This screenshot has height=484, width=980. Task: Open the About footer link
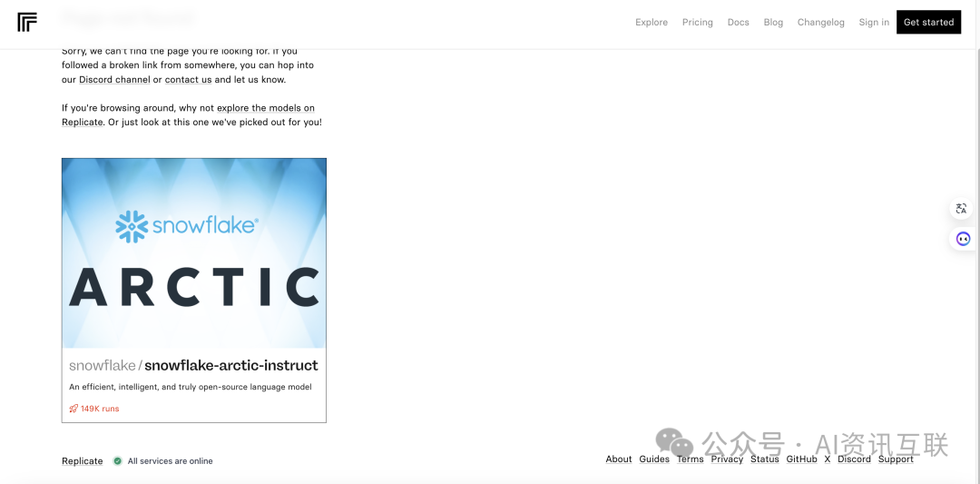619,459
